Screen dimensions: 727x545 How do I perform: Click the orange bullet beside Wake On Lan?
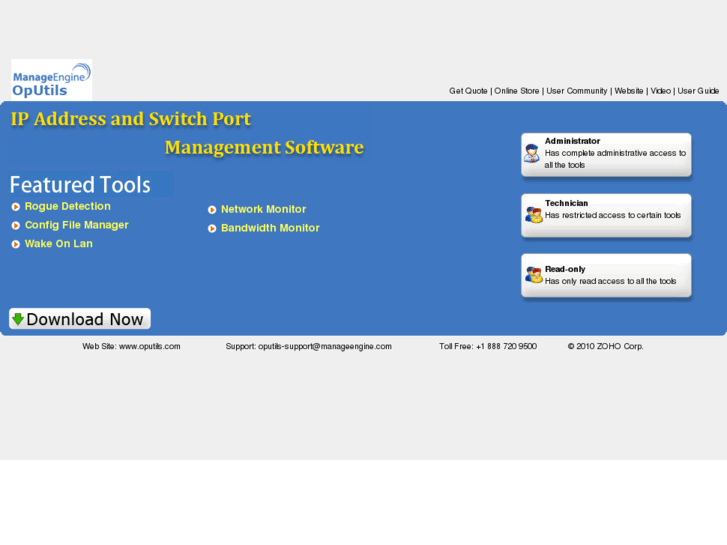coord(16,244)
